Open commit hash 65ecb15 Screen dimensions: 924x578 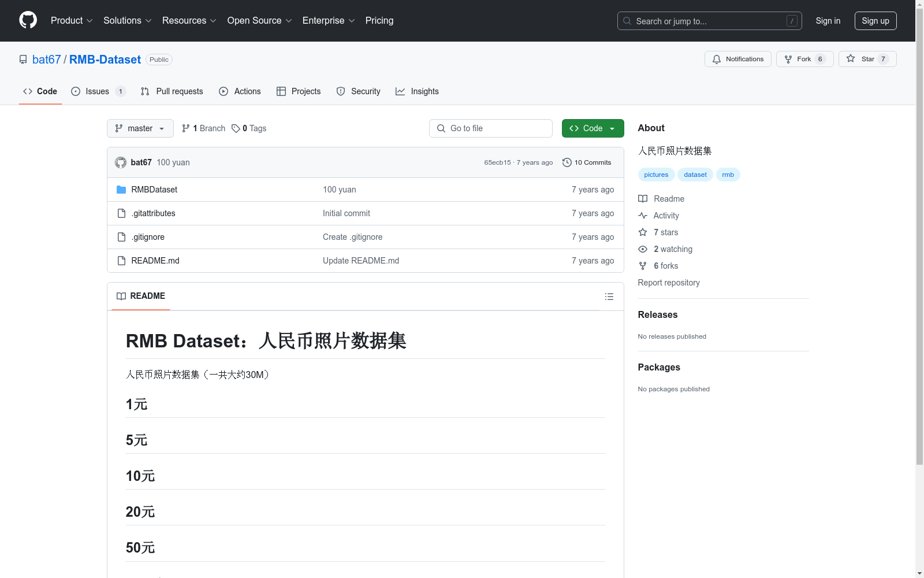(498, 162)
